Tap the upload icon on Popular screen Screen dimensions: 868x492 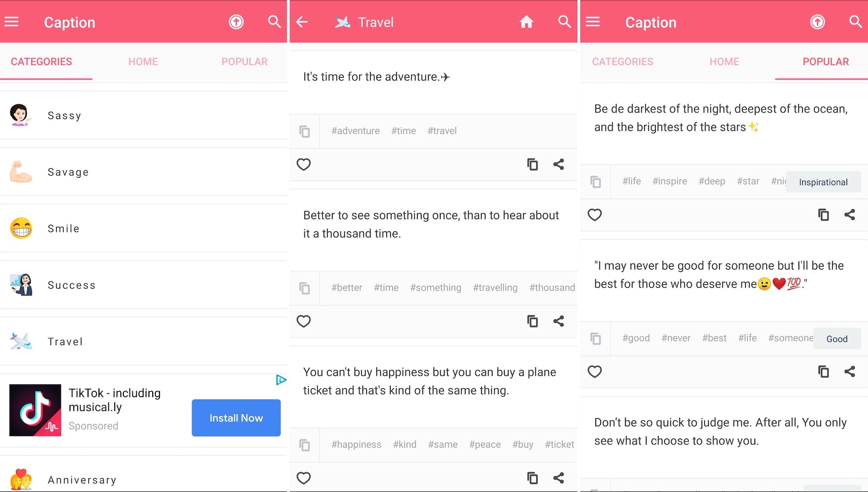[817, 22]
